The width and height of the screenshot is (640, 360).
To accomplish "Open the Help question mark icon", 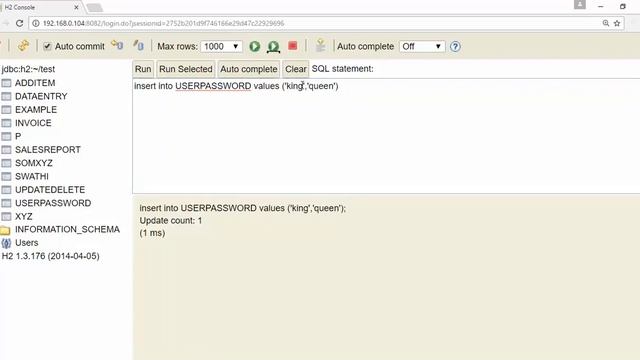I will point(455,47).
